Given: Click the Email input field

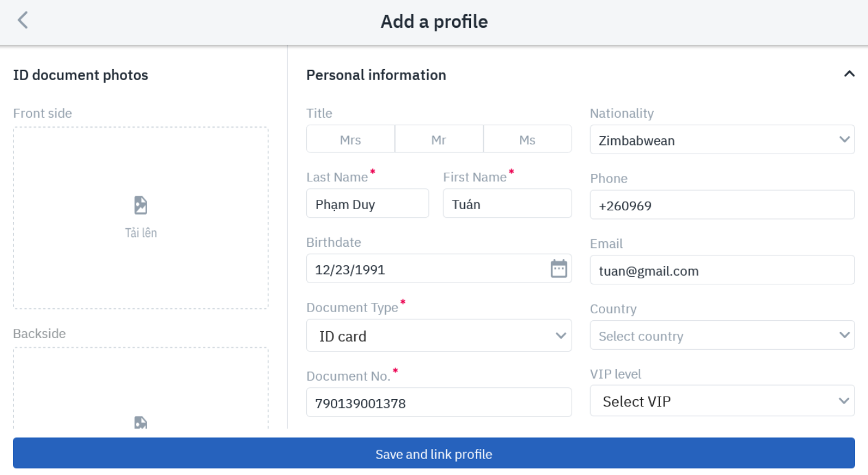Looking at the screenshot, I should pos(722,270).
